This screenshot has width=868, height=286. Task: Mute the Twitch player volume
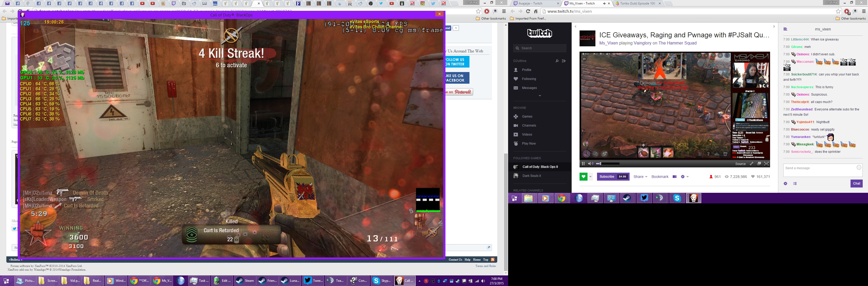(x=591, y=164)
